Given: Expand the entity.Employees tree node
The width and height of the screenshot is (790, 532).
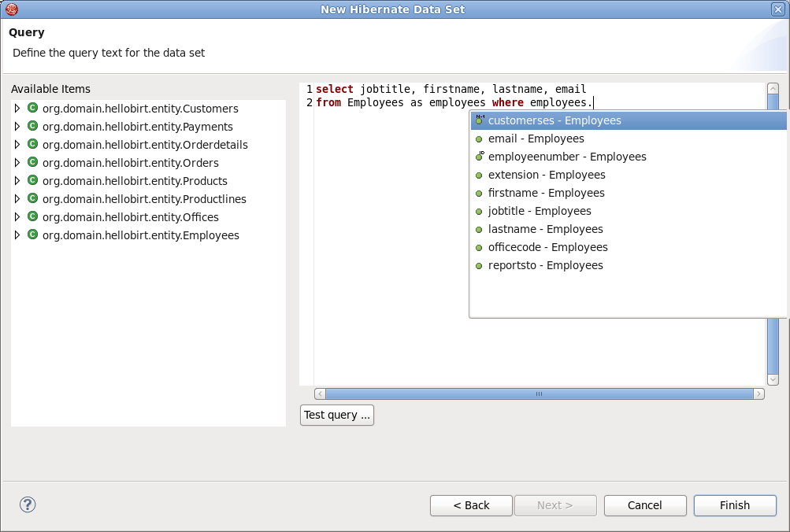Looking at the screenshot, I should [17, 235].
